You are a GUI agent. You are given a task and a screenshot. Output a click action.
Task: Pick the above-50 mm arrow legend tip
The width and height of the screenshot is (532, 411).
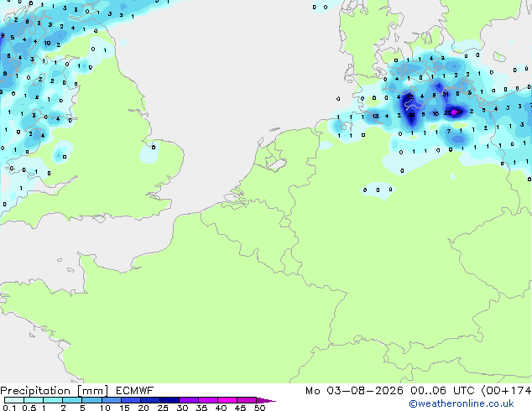266,401
